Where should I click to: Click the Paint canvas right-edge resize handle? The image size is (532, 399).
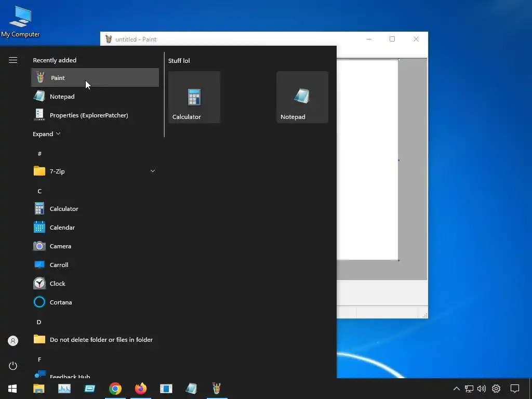click(x=398, y=160)
